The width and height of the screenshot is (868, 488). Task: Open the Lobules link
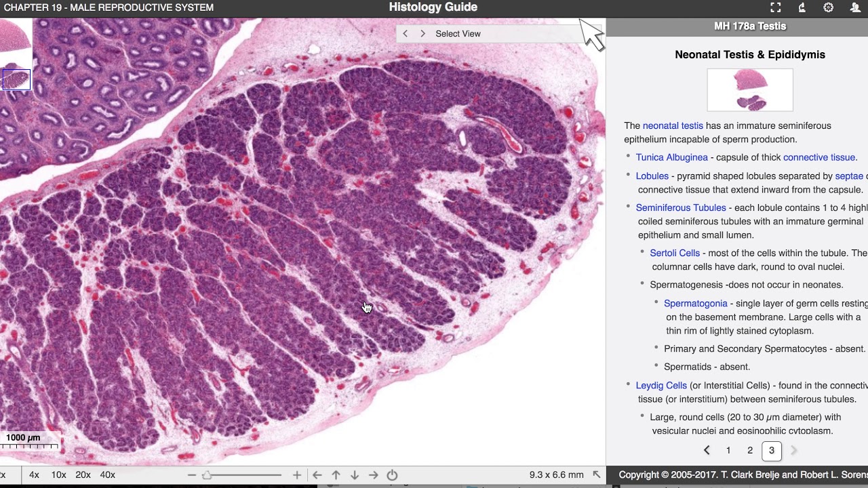[652, 176]
